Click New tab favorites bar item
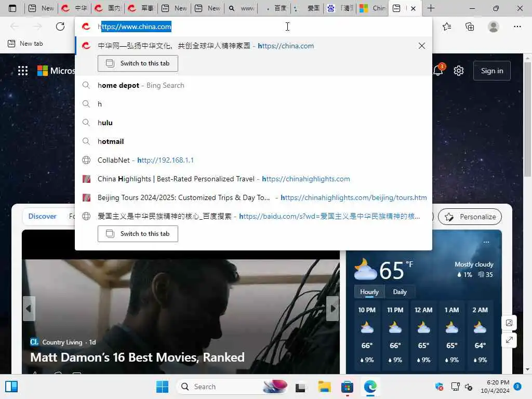This screenshot has width=532, height=399. [x=25, y=44]
